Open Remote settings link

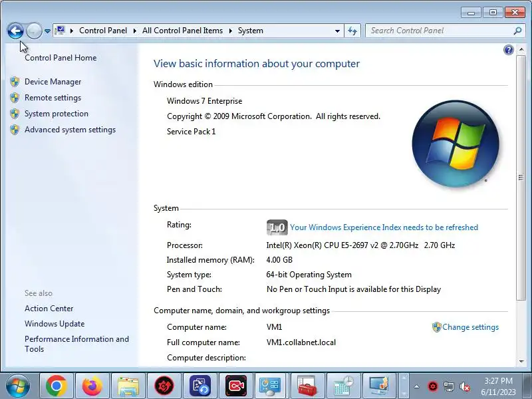pyautogui.click(x=53, y=98)
